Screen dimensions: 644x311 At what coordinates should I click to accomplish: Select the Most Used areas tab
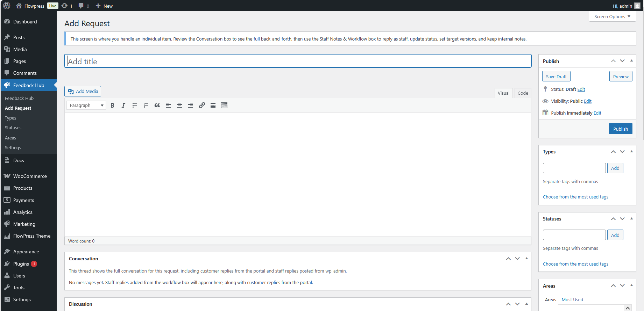point(572,299)
